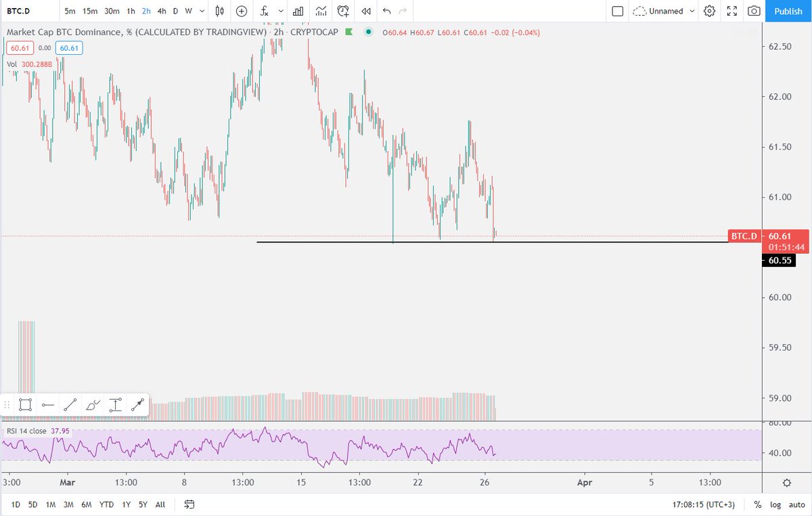
Task: Click the Publish button
Action: [x=788, y=11]
